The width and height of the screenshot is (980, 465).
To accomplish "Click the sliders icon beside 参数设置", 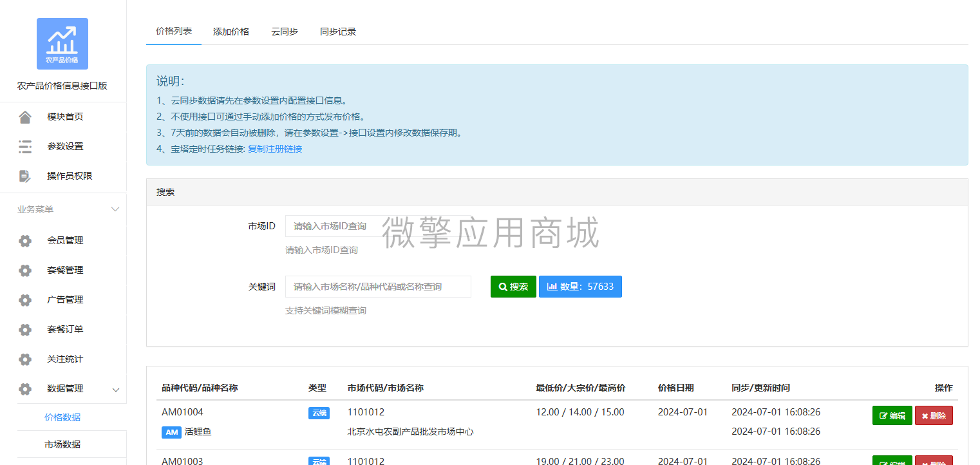I will (25, 146).
